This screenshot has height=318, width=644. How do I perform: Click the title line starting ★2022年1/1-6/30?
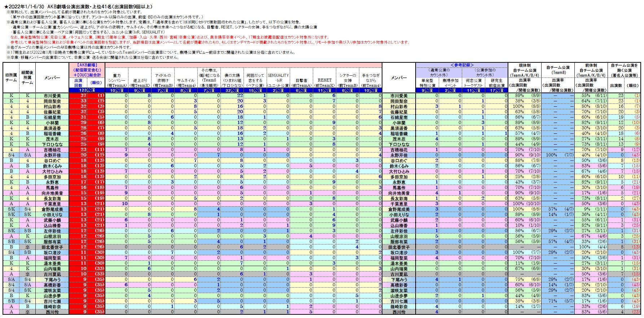78,6
